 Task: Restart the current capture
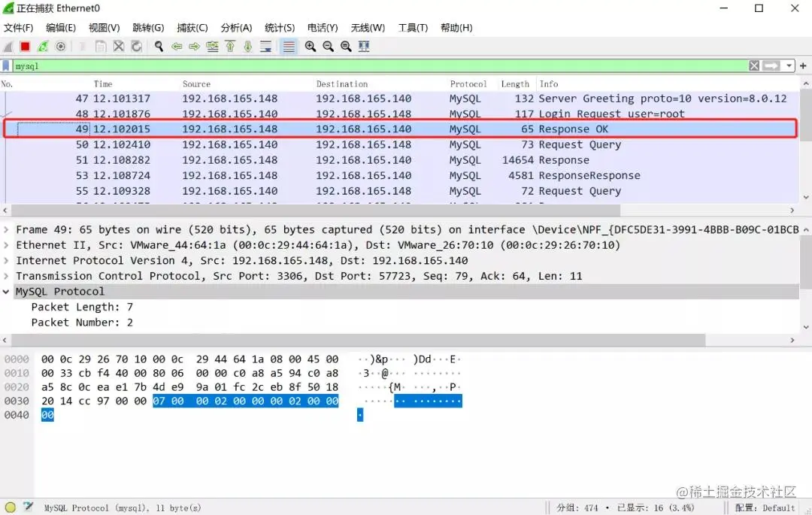click(42, 47)
